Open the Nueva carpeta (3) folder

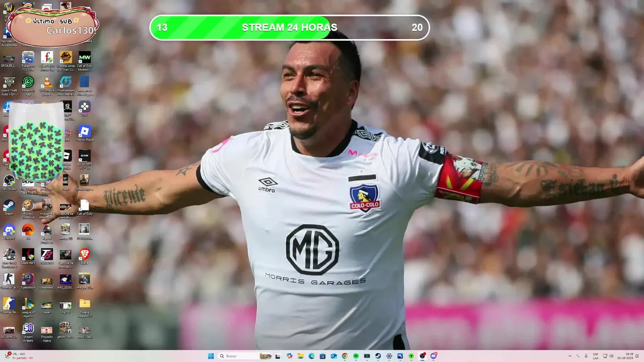tap(85, 307)
